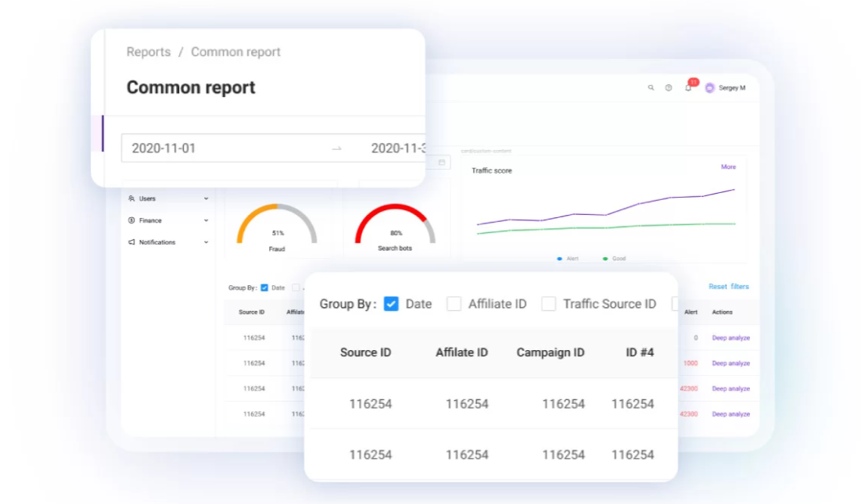Screen dimensions: 861x504
Task: Select Users in the sidebar
Action: pyautogui.click(x=147, y=198)
